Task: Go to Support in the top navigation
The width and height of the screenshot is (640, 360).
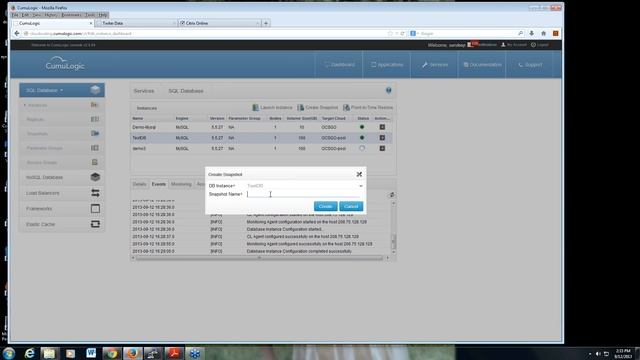Action: coord(530,64)
